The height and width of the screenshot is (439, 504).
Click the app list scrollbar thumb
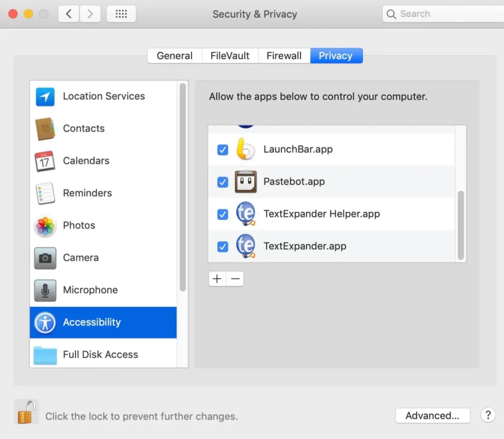coord(461,225)
